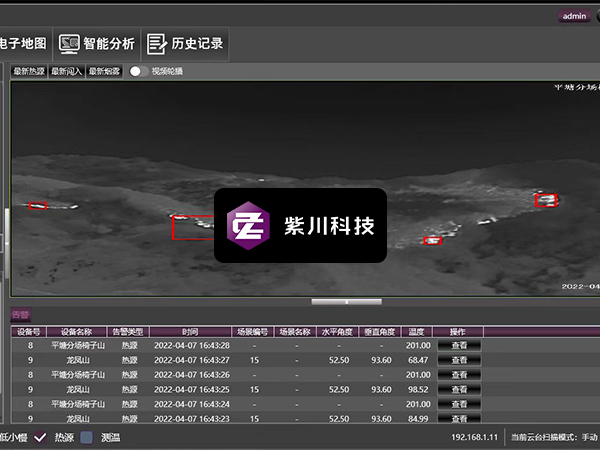
Task: Click the temperature value 84.99
Action: click(418, 419)
